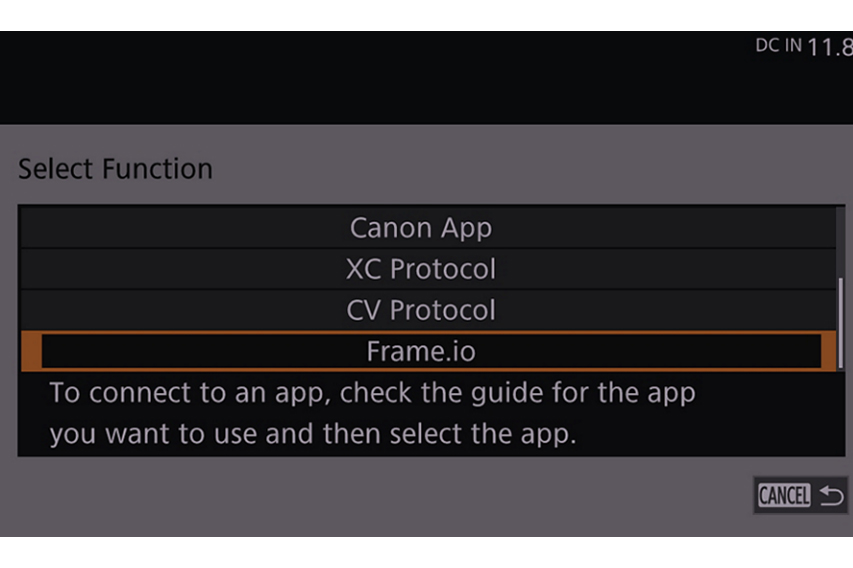Choose XC Protocol from the list
This screenshot has width=853, height=568.
pyautogui.click(x=420, y=269)
